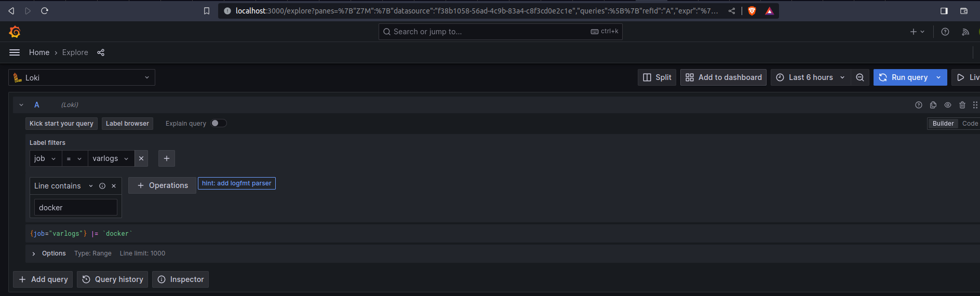Screen dimensions: 980x296
Task: Switch to Code editor mode
Action: (x=970, y=124)
